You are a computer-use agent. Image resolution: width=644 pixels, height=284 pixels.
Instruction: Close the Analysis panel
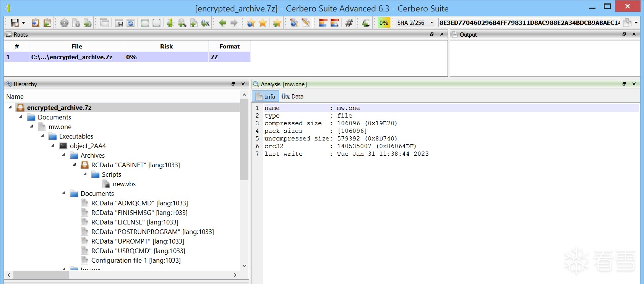coord(634,84)
